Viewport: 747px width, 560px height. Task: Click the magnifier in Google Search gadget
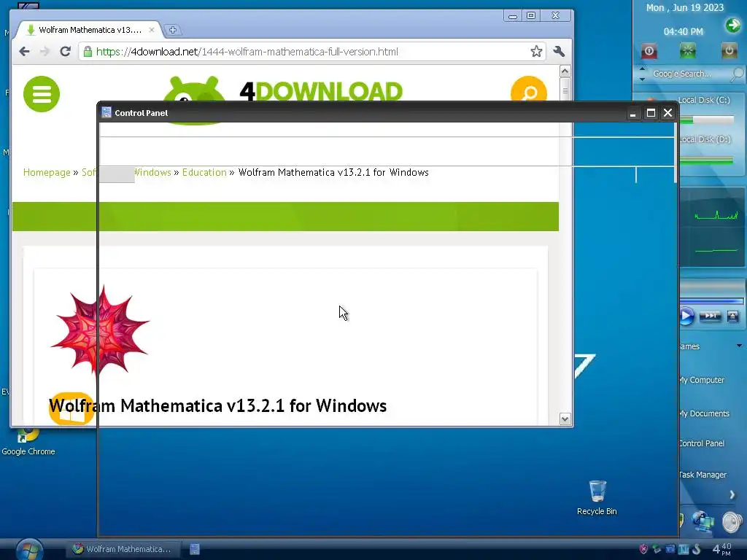pyautogui.click(x=737, y=74)
